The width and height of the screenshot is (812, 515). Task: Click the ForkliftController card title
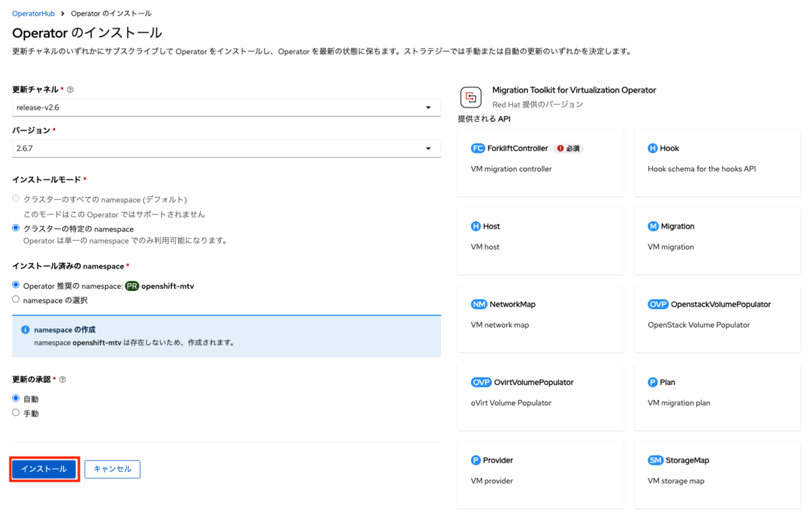[518, 148]
